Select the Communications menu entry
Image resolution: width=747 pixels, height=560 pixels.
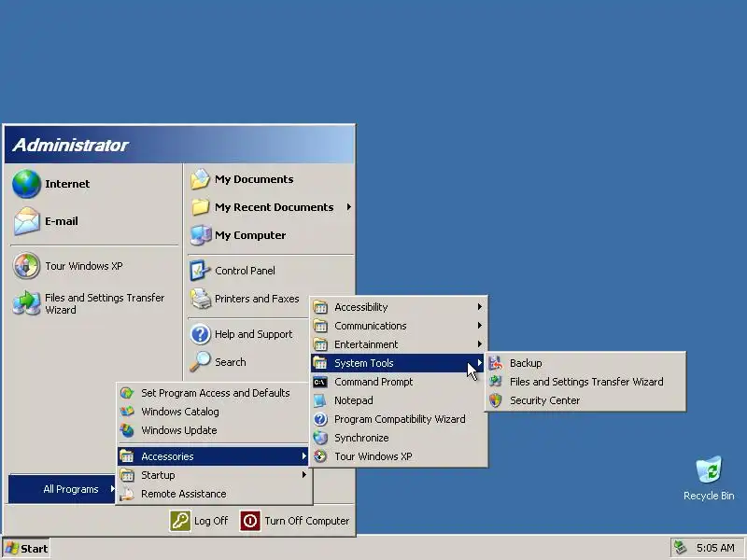(x=399, y=326)
